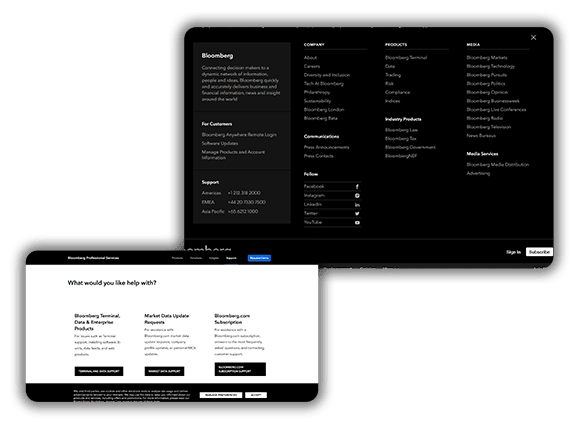Click Bloomberg.com Subscription Support button
The height and width of the screenshot is (429, 573).
tap(240, 369)
